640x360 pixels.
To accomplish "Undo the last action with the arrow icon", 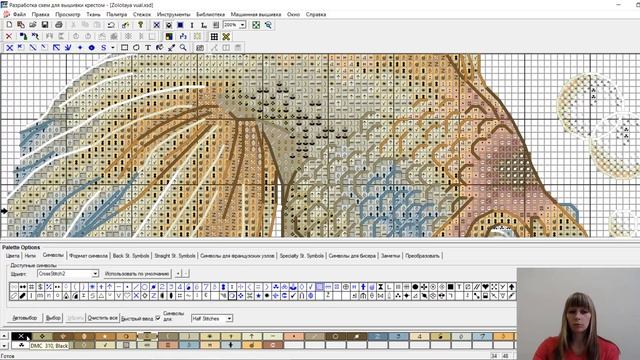I will (111, 25).
